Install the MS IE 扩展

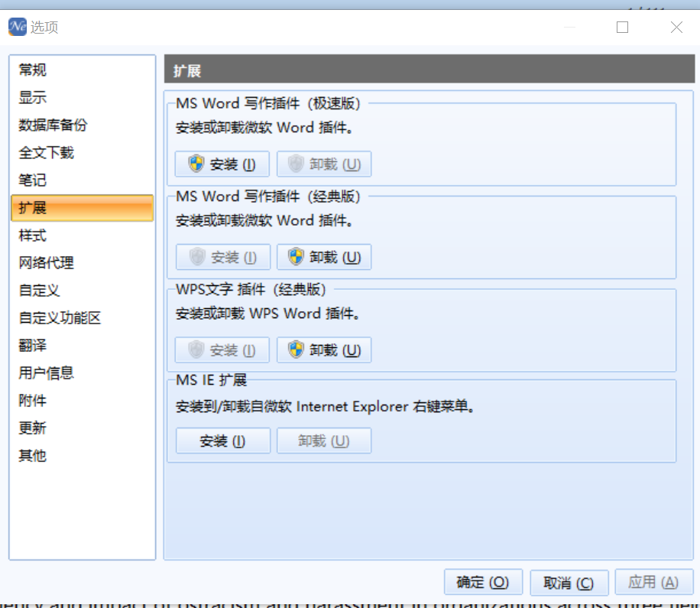click(223, 441)
